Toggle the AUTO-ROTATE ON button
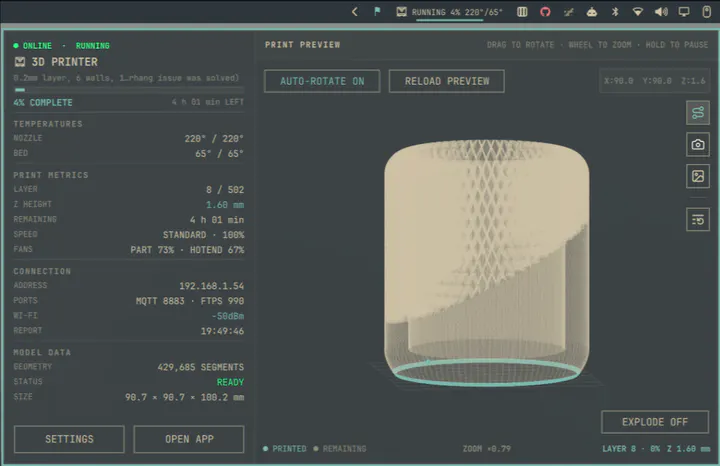 (322, 81)
